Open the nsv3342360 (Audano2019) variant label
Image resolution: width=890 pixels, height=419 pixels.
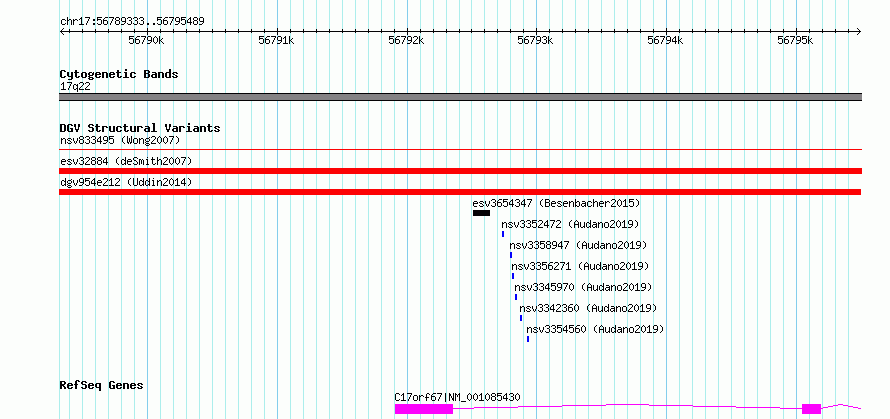point(588,308)
